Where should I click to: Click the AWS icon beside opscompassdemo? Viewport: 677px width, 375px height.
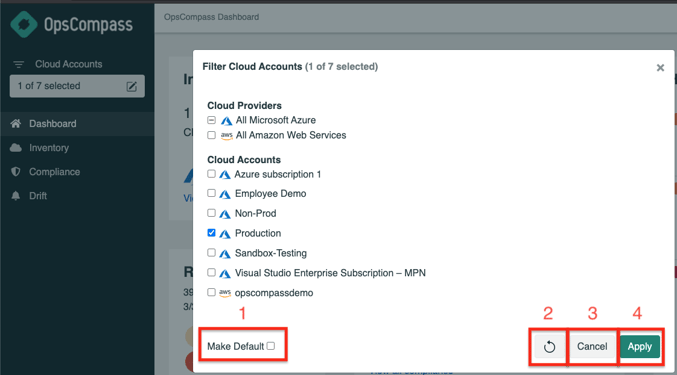coord(225,293)
